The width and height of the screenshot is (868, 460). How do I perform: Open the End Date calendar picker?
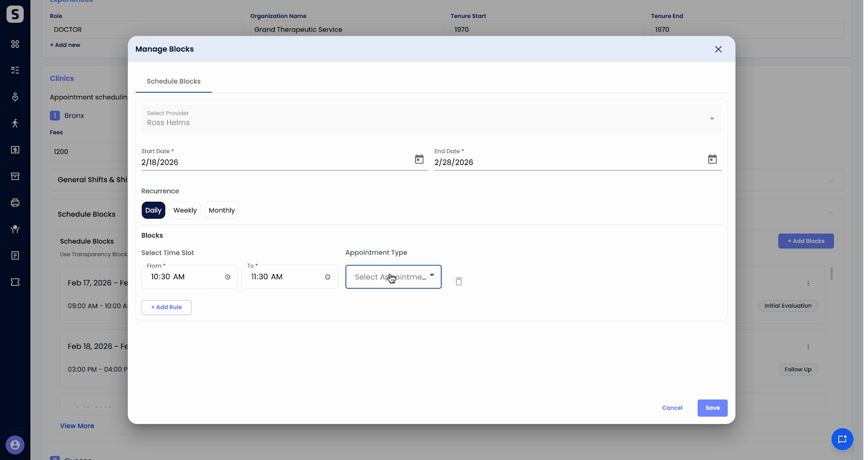click(x=712, y=159)
